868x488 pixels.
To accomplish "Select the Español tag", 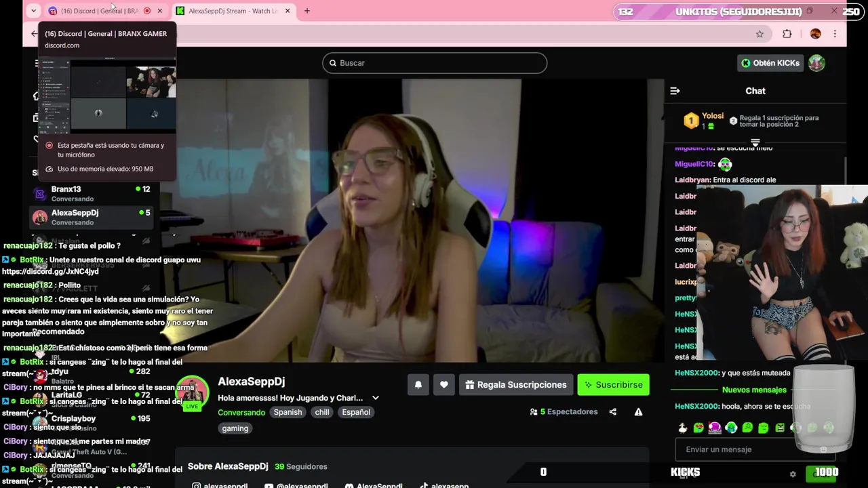I will point(356,412).
